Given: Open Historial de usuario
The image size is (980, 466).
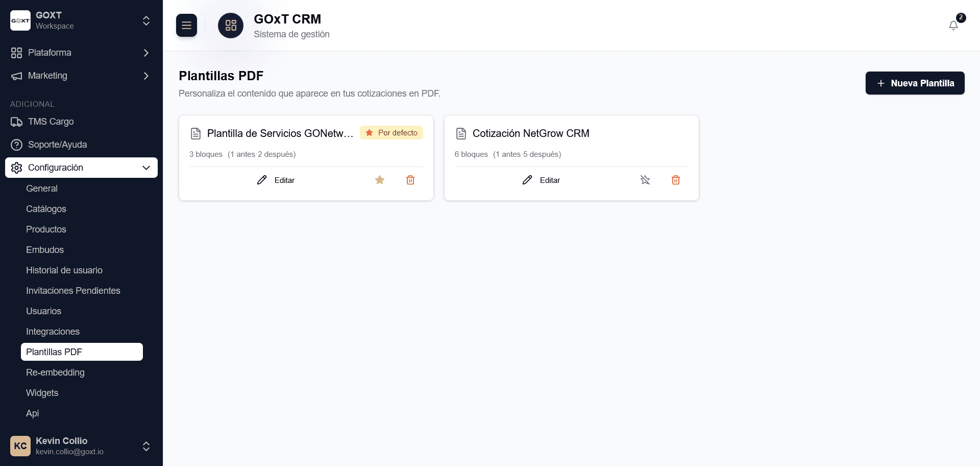Looking at the screenshot, I should [82, 270].
